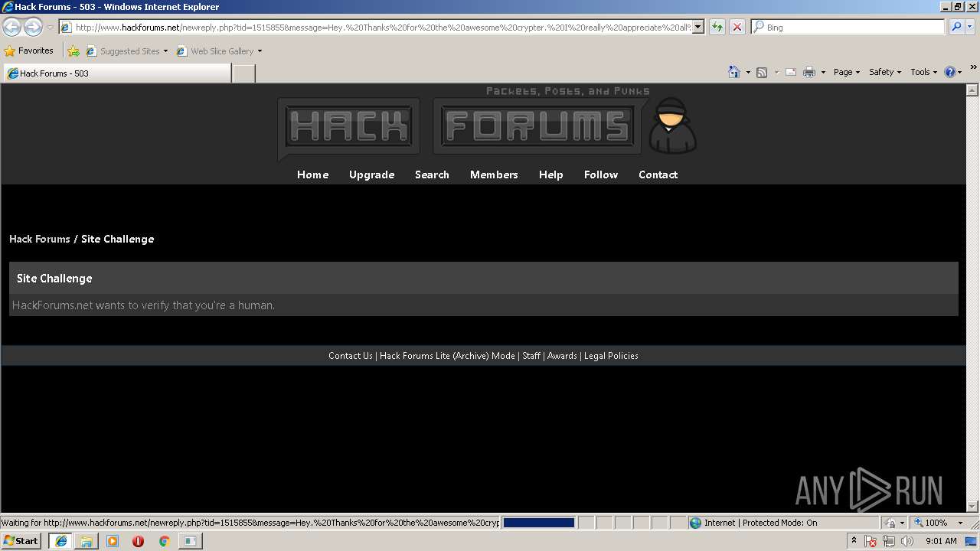The width and height of the screenshot is (980, 551).
Task: Click Hack Forums breadcrumb link
Action: (40, 239)
